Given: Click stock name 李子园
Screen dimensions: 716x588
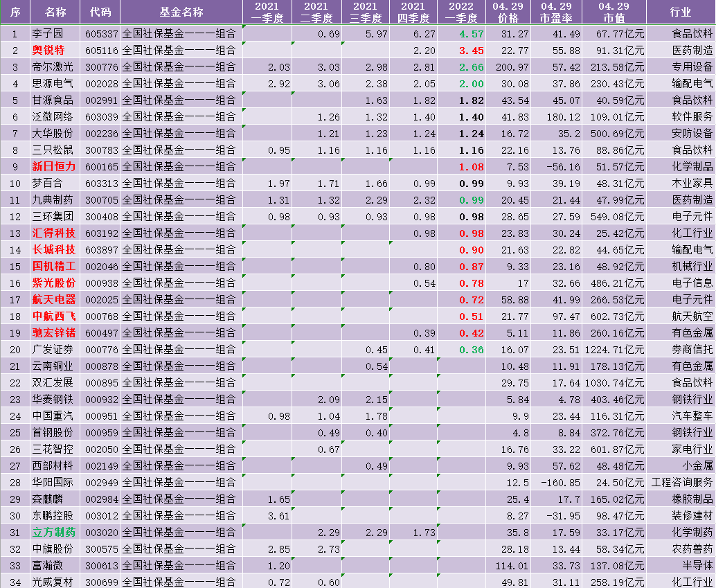Looking at the screenshot, I should (x=48, y=34).
